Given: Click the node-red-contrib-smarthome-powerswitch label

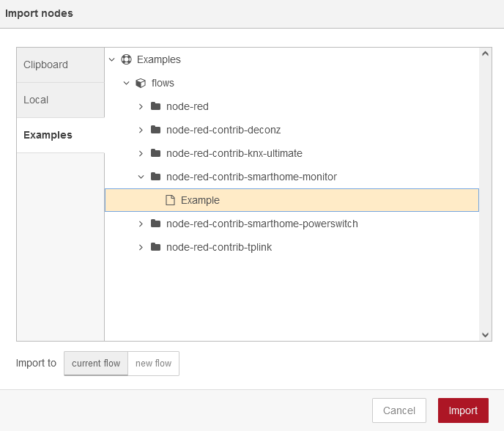Looking at the screenshot, I should (262, 224).
